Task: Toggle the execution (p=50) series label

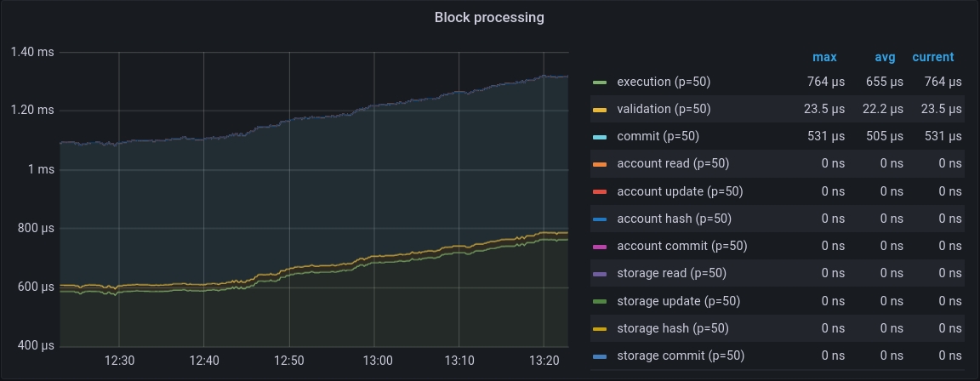Action: [x=664, y=82]
